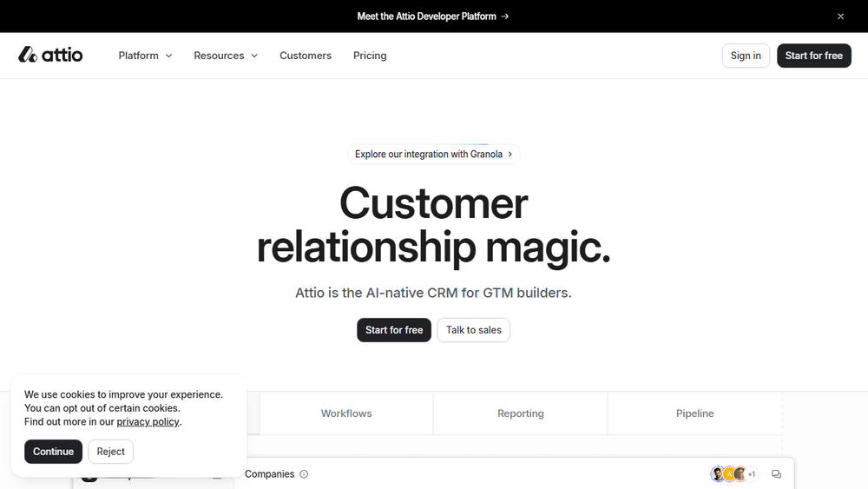Open the Pricing page
Screen dimensions: 868x489
click(x=370, y=56)
